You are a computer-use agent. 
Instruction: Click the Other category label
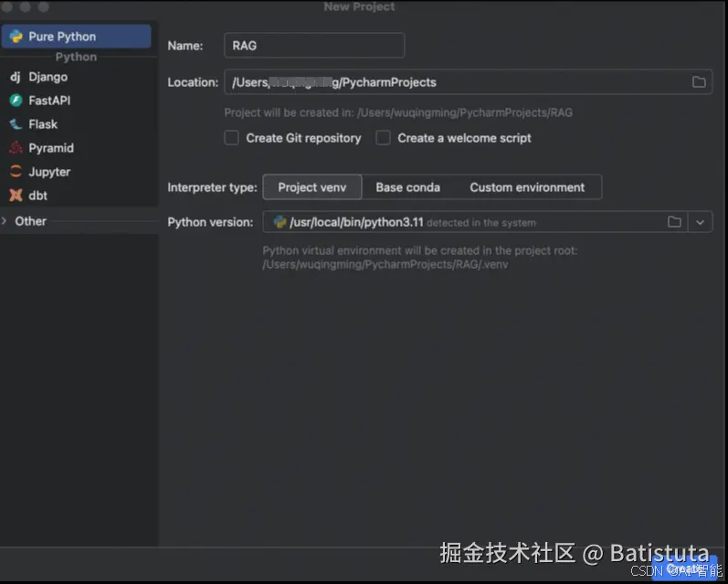[31, 221]
